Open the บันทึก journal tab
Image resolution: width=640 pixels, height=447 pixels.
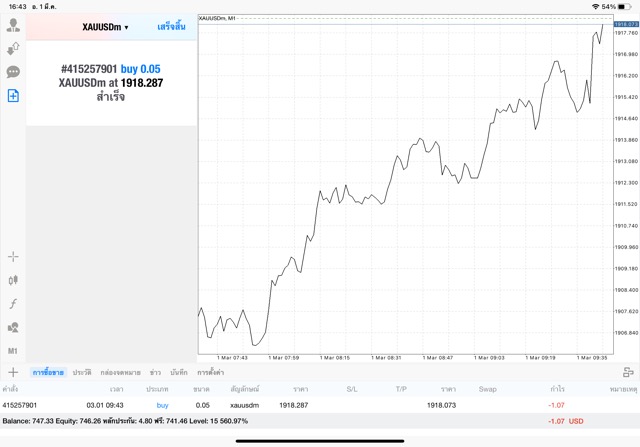tap(179, 372)
